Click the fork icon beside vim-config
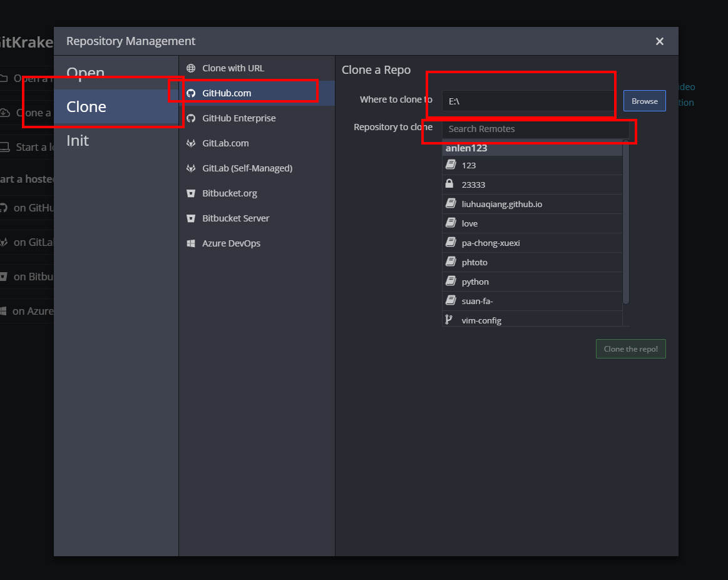This screenshot has height=580, width=728. tap(448, 320)
